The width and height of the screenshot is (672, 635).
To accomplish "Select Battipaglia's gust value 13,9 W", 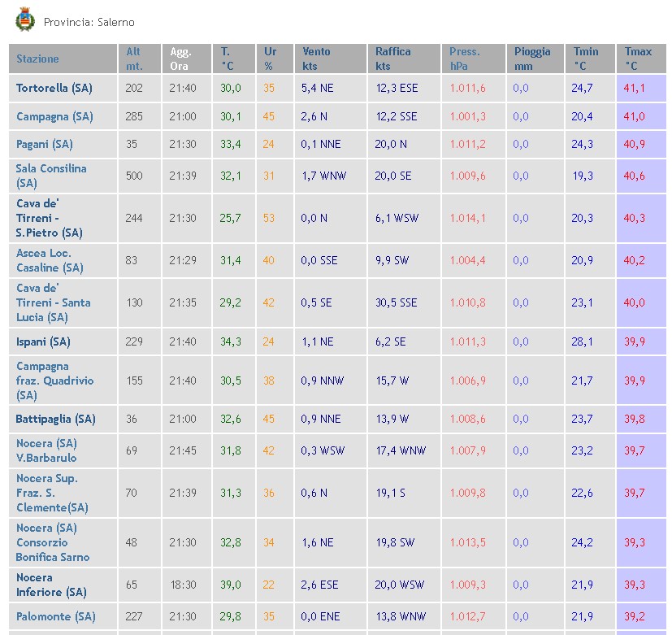I will pos(392,419).
